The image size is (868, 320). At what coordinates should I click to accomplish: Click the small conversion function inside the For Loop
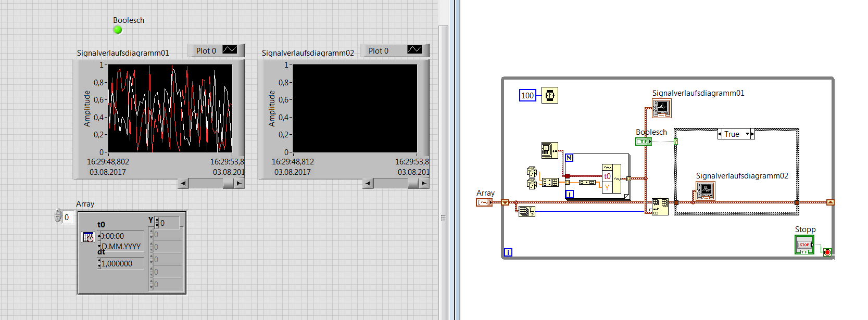(x=587, y=182)
